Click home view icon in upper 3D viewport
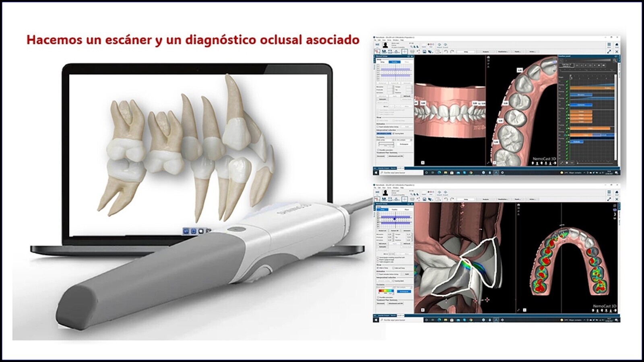 tap(488, 58)
